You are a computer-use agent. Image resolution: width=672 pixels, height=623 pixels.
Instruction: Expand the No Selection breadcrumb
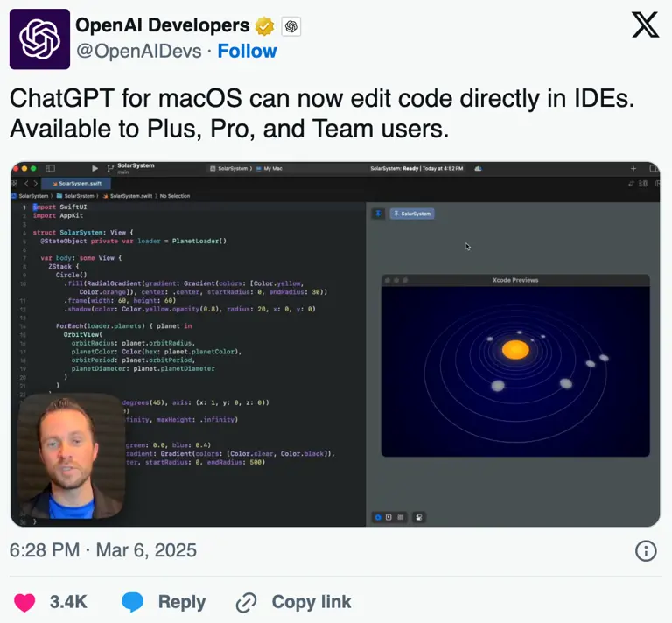coord(175,196)
